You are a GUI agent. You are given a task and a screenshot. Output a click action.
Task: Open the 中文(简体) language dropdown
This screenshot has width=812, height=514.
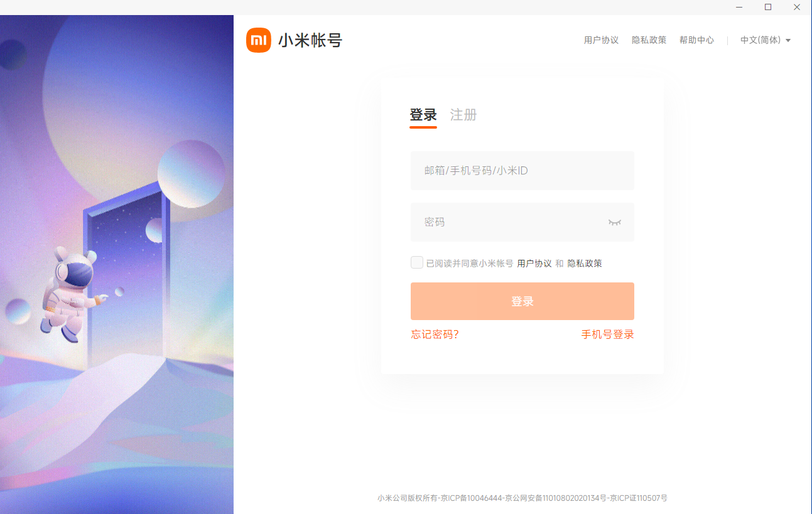coord(761,40)
